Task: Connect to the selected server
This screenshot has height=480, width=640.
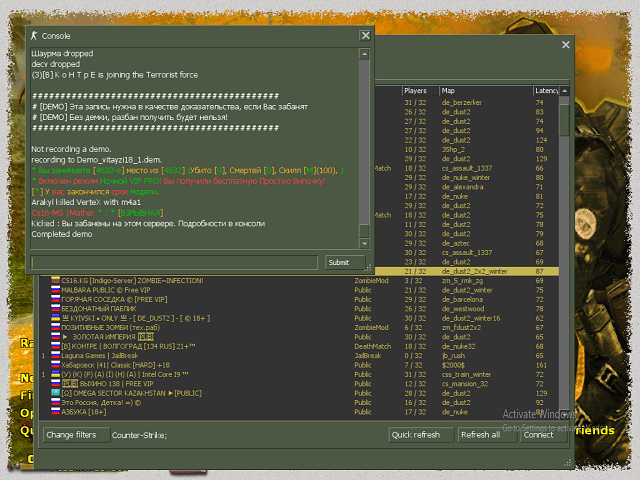Action: click(544, 435)
